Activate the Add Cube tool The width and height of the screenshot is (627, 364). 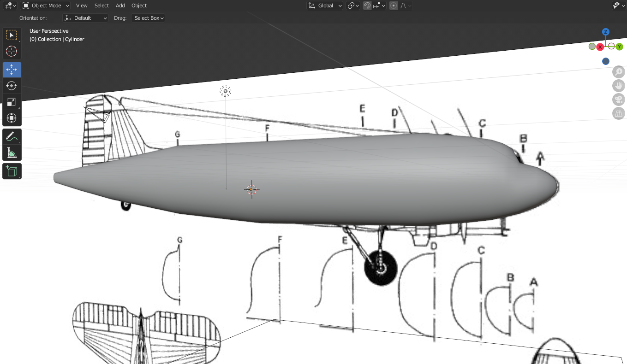12,171
